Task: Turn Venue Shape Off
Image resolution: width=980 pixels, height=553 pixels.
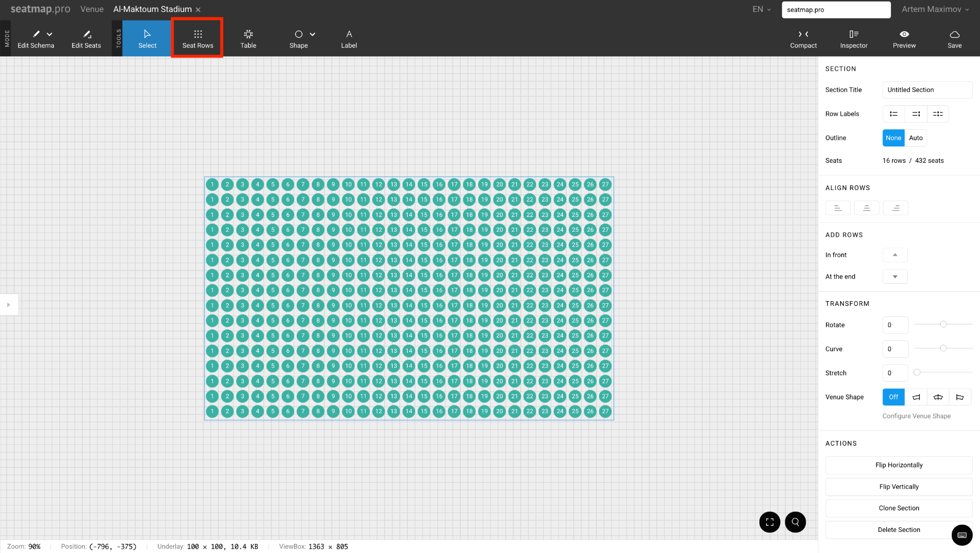Action: point(893,397)
